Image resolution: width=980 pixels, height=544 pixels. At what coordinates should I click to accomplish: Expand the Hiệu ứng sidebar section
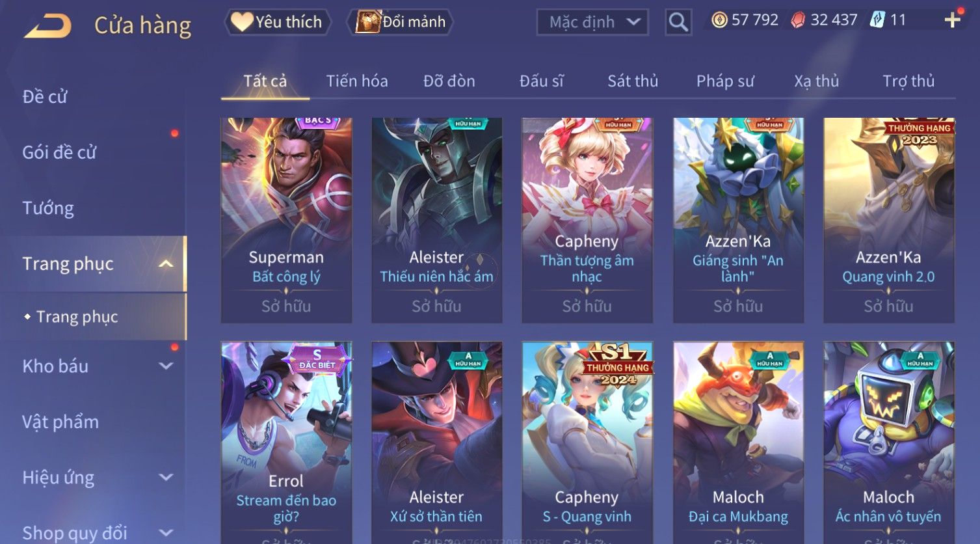[166, 477]
